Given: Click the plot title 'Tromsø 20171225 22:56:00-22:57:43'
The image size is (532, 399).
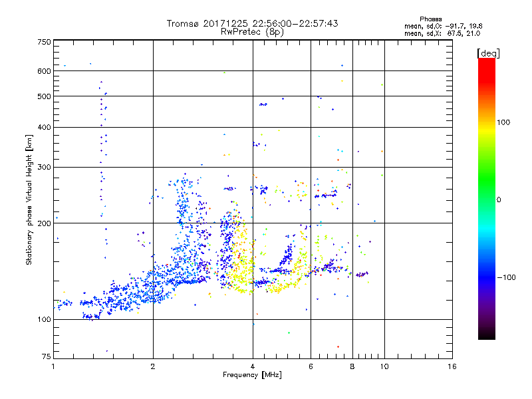Looking at the screenshot, I should tap(252, 23).
